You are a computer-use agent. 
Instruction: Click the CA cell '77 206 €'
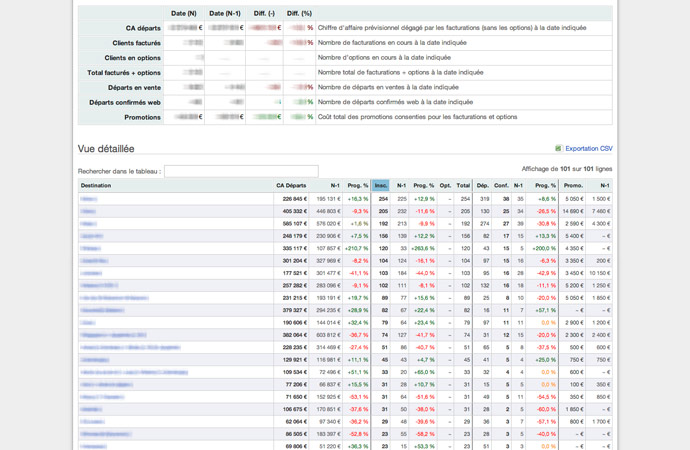296,384
